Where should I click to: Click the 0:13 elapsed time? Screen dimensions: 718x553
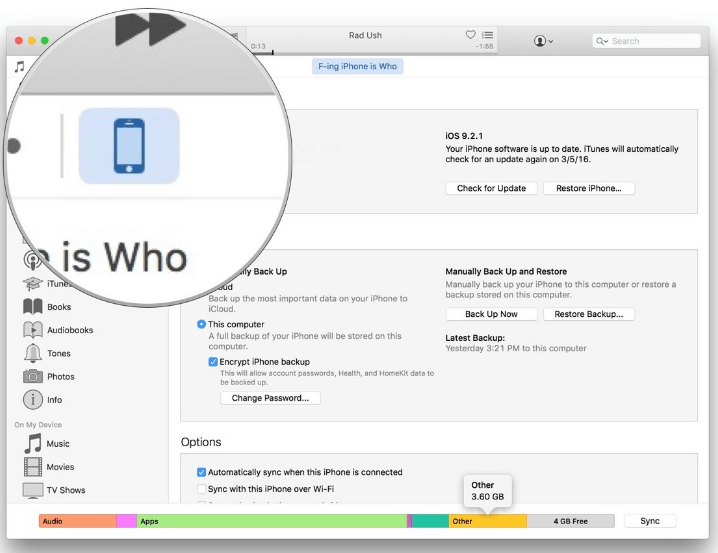258,46
